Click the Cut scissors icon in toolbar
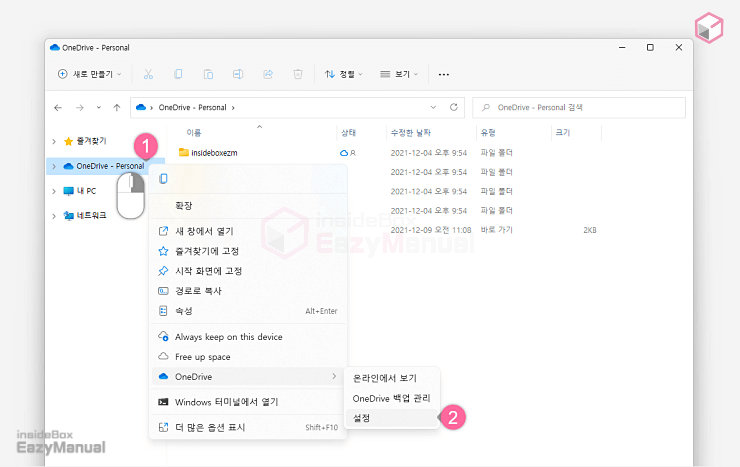 pyautogui.click(x=148, y=74)
